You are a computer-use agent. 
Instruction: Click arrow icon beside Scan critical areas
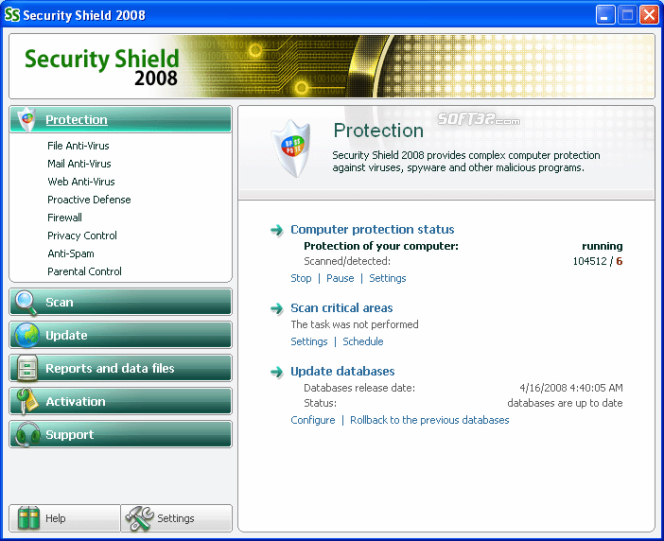[277, 308]
